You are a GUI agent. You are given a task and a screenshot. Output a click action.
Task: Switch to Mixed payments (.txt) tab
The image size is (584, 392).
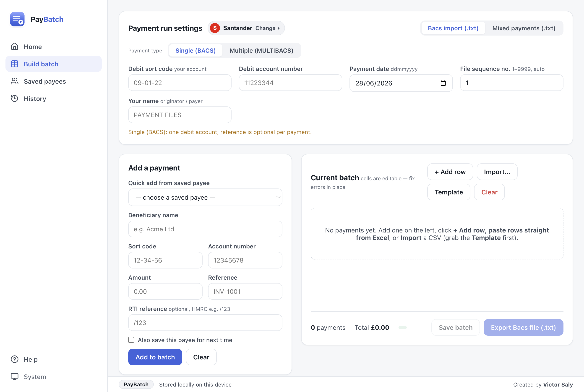(524, 28)
